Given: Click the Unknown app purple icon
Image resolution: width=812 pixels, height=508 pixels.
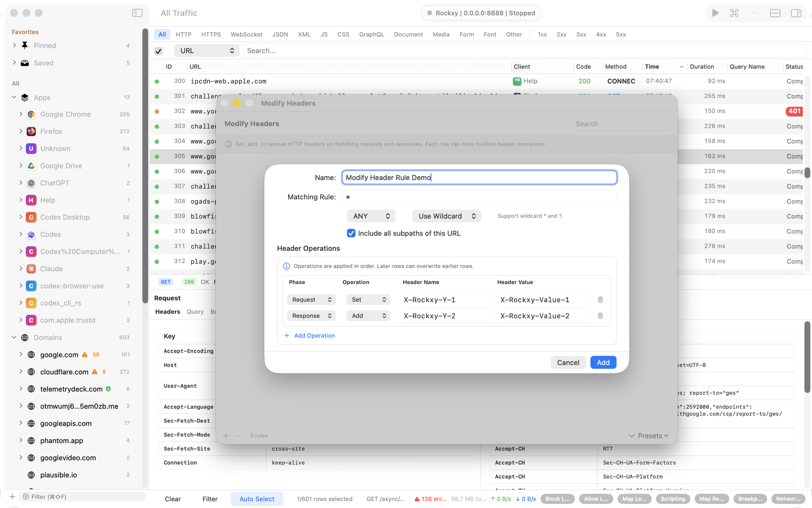Looking at the screenshot, I should 31,149.
